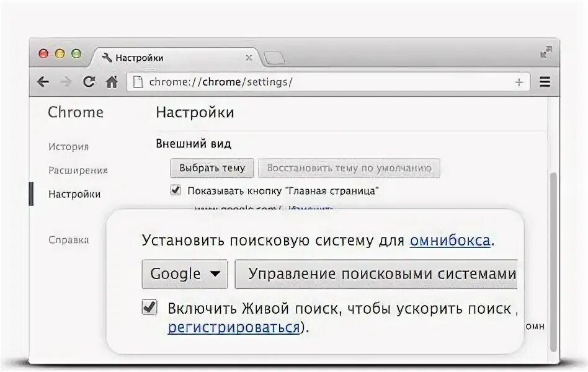Click the Внешний вид section heading
This screenshot has width=588, height=372.
click(194, 144)
